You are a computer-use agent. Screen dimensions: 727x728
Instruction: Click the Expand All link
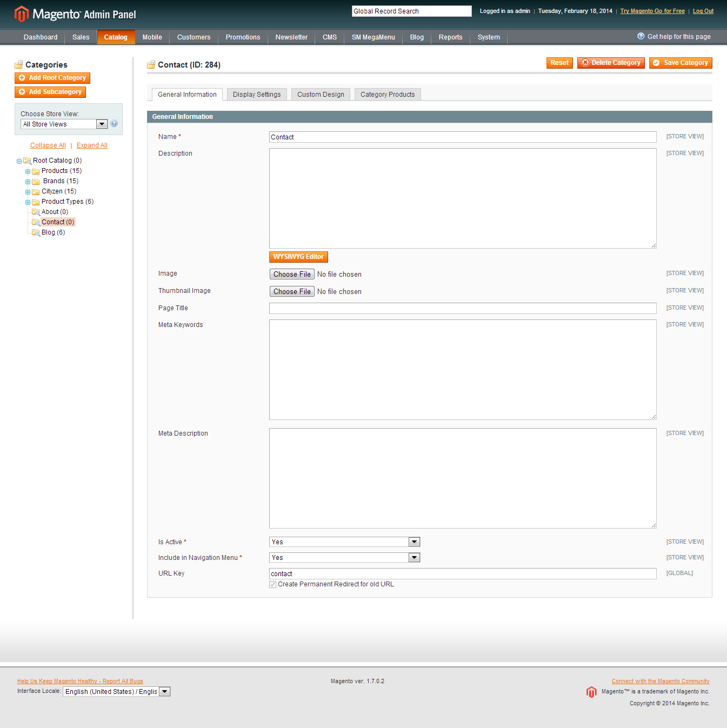point(92,145)
